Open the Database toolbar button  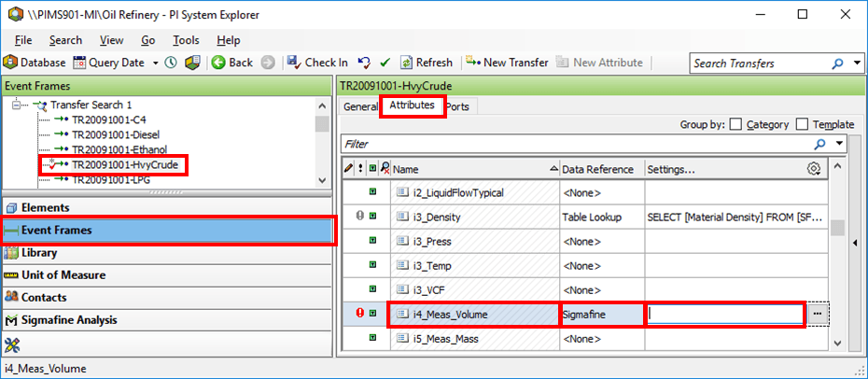coord(35,63)
